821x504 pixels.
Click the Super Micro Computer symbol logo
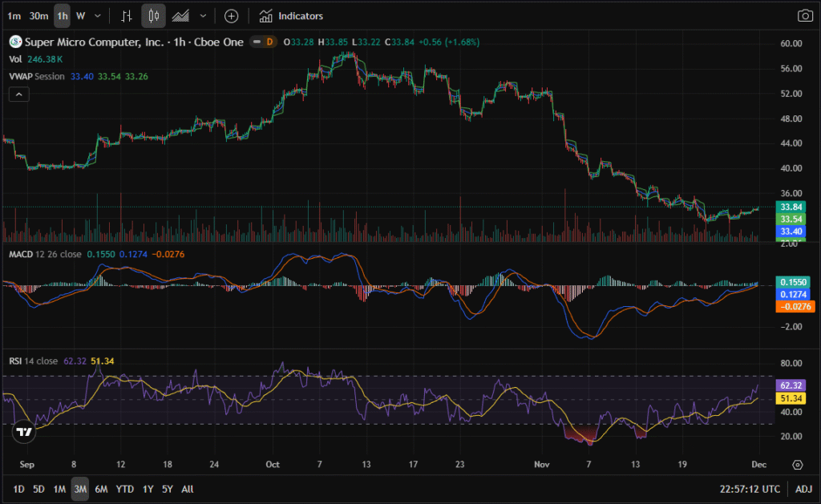15,42
